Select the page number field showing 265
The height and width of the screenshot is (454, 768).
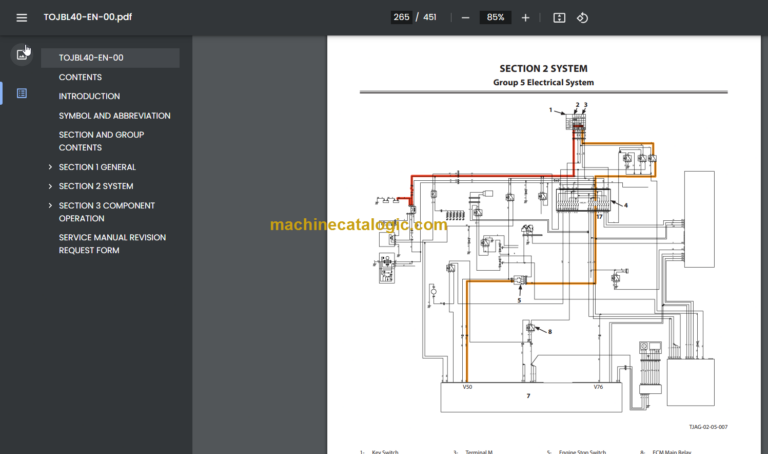coord(401,17)
